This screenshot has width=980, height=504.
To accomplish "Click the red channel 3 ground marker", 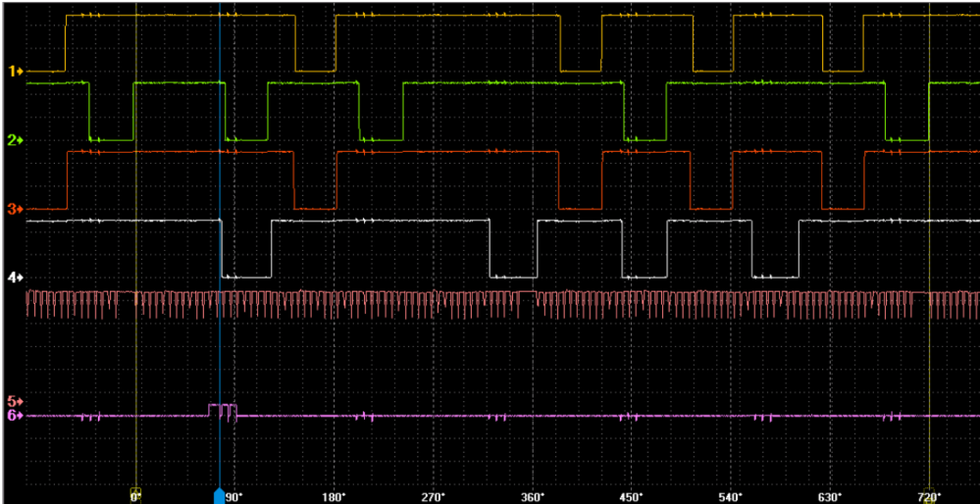I will pyautogui.click(x=15, y=210).
